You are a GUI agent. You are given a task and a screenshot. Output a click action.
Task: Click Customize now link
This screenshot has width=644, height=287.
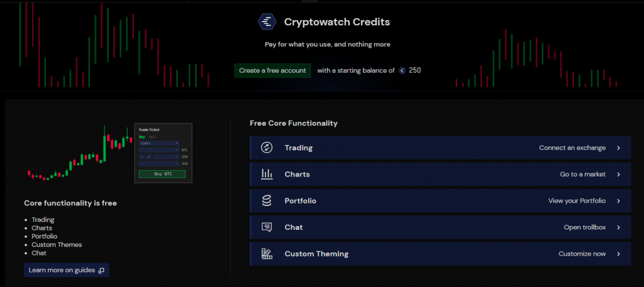(582, 254)
